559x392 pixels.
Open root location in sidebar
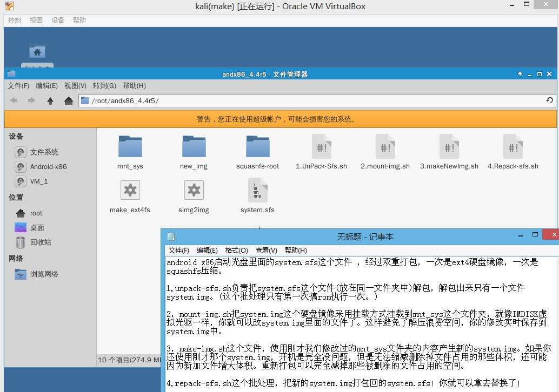click(29, 213)
